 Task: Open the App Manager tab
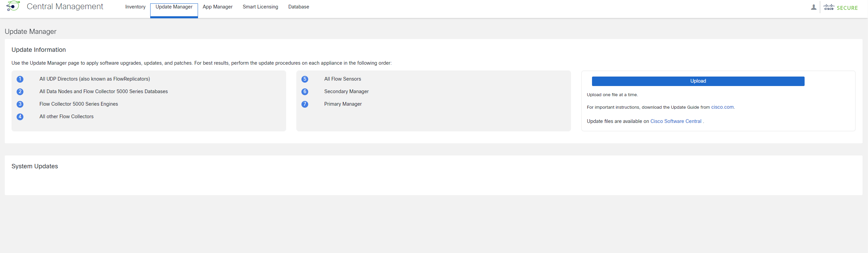217,7
